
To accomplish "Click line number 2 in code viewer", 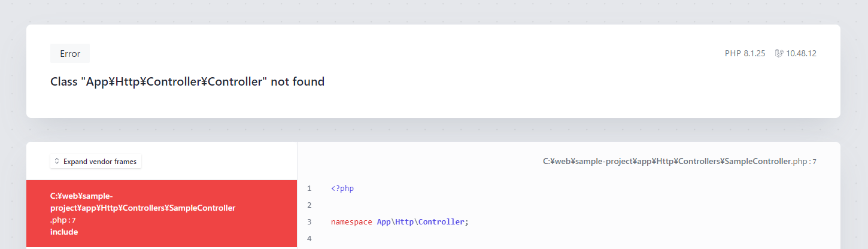I will (x=309, y=205).
